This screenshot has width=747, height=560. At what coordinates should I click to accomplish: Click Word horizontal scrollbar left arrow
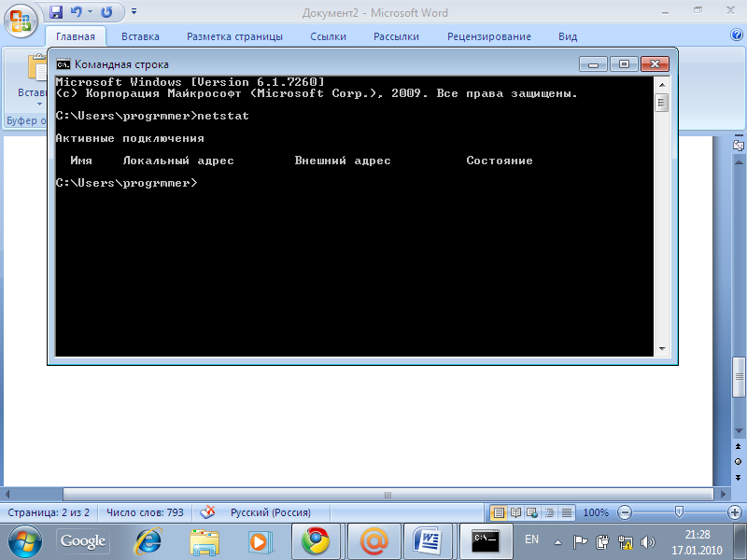tap(7, 495)
